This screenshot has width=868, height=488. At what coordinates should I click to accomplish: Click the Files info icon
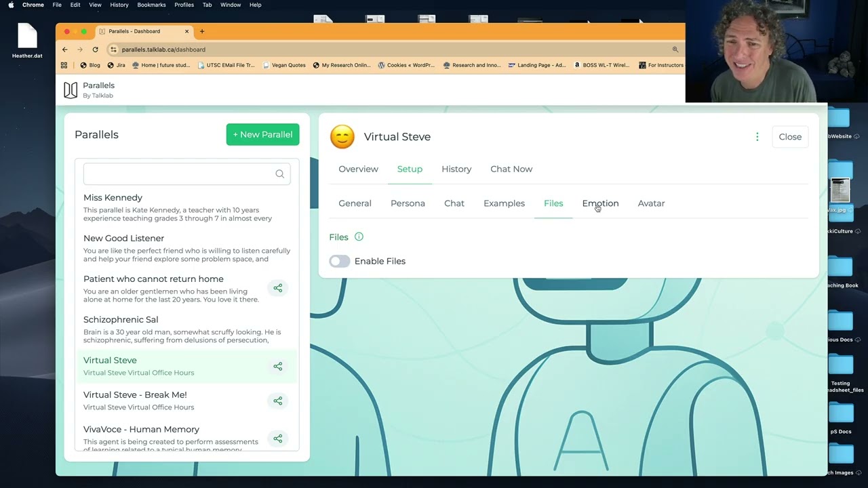point(359,237)
